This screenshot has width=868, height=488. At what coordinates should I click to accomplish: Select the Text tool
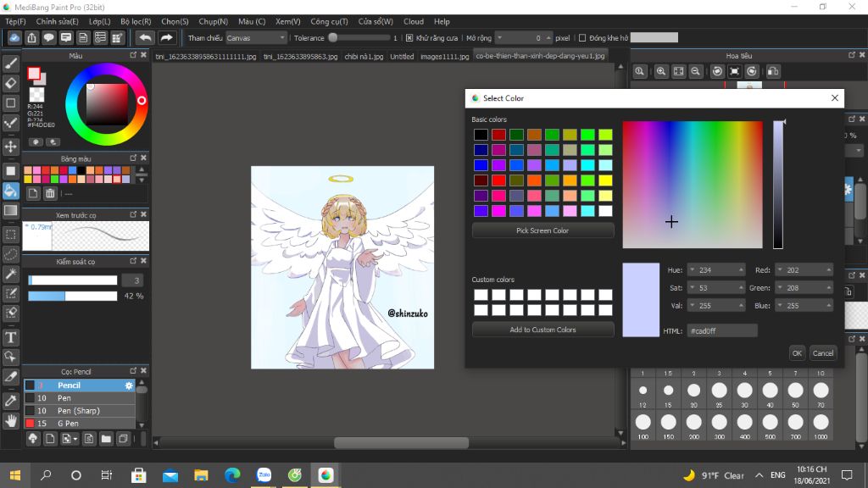pyautogui.click(x=10, y=337)
